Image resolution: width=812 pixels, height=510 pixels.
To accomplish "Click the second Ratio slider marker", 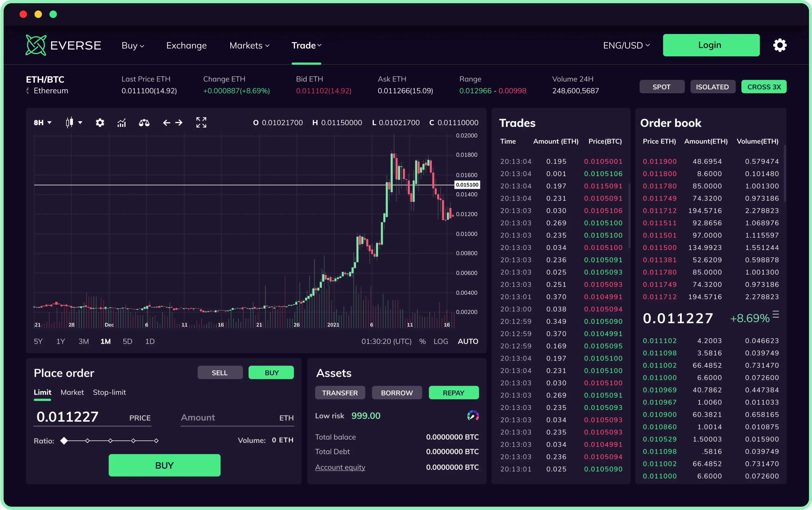I will point(87,441).
